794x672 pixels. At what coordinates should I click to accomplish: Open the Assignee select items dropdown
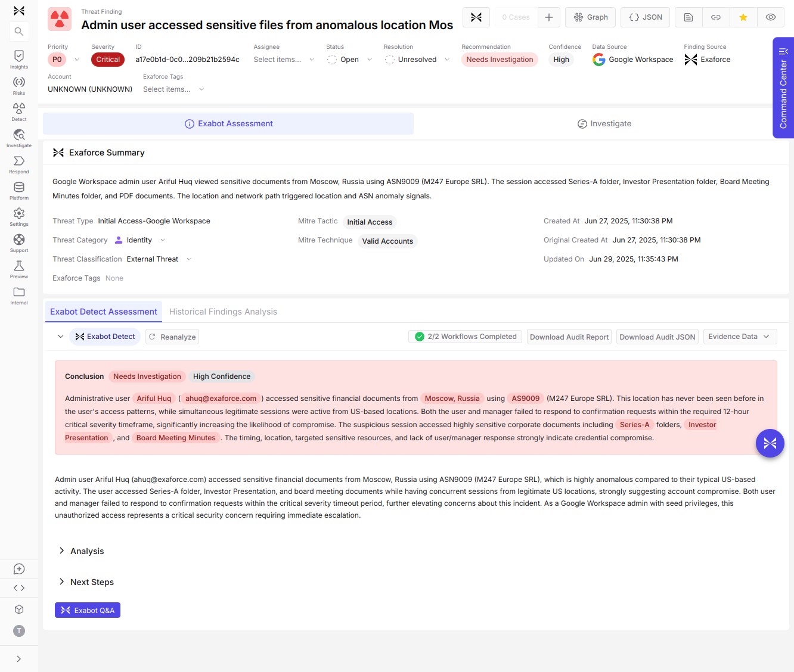click(284, 60)
